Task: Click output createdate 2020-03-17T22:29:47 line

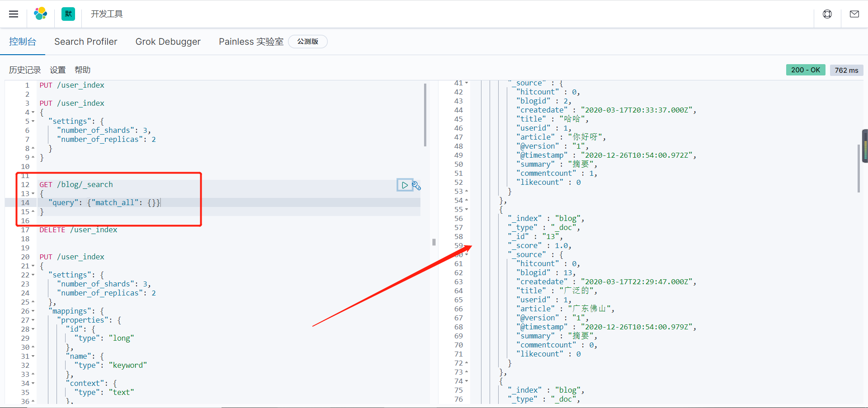Action: click(x=606, y=281)
